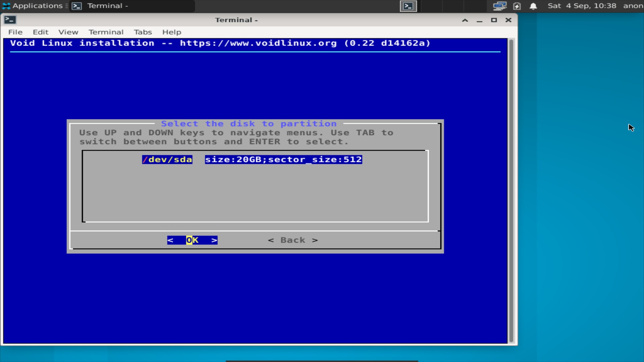Open the Terminal menu
The height and width of the screenshot is (362, 644).
click(106, 32)
